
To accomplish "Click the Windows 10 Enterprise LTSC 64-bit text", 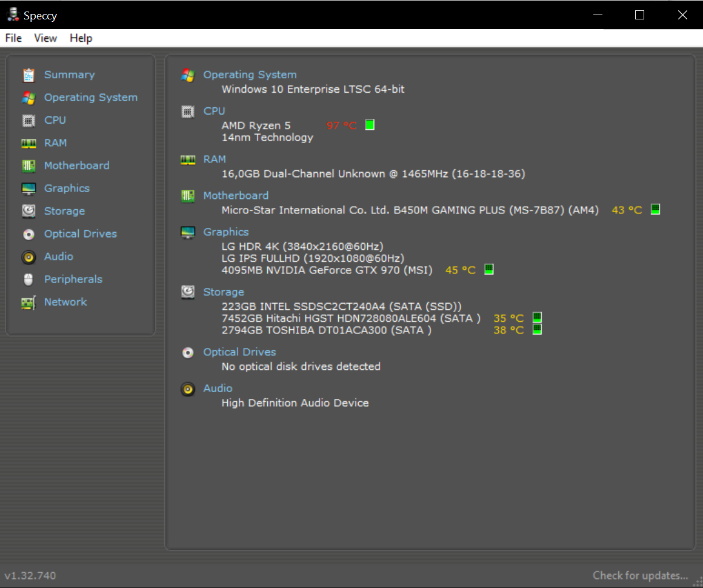I will 313,89.
